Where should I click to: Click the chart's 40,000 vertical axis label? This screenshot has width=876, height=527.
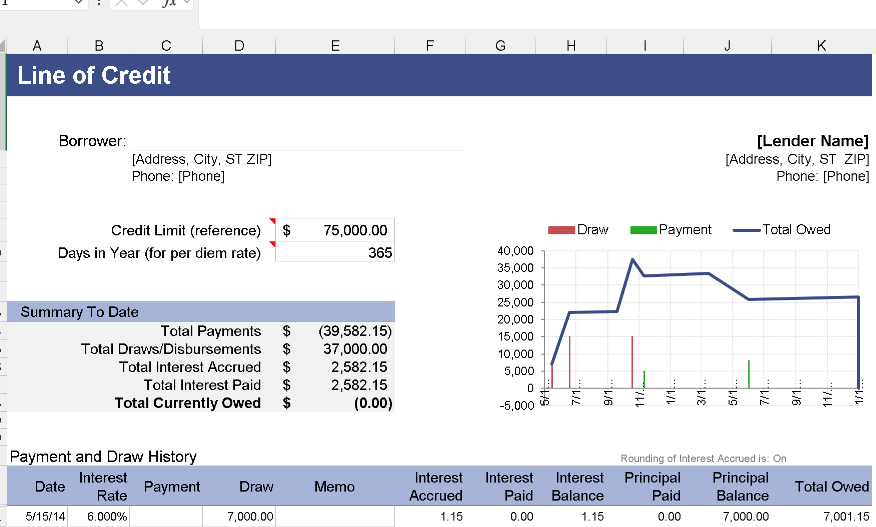[515, 251]
